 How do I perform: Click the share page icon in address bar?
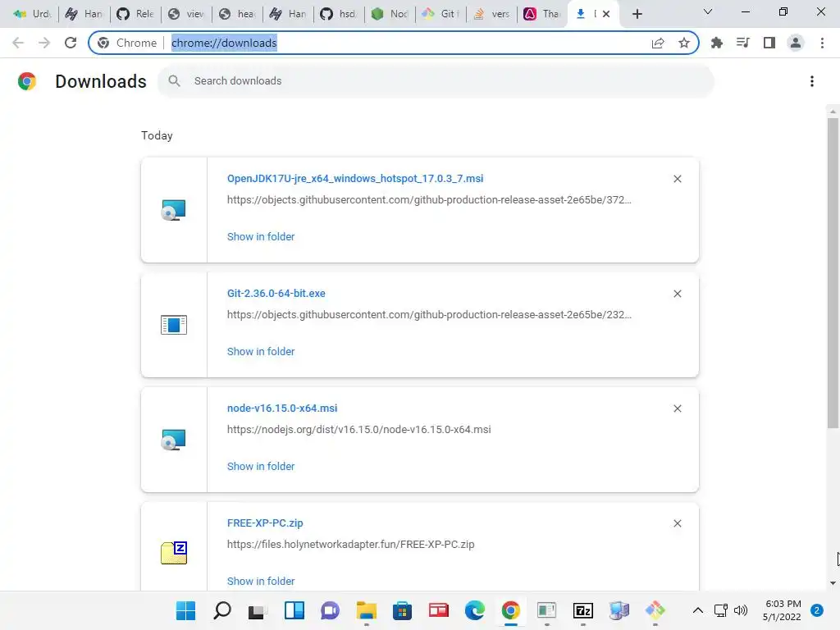point(658,43)
